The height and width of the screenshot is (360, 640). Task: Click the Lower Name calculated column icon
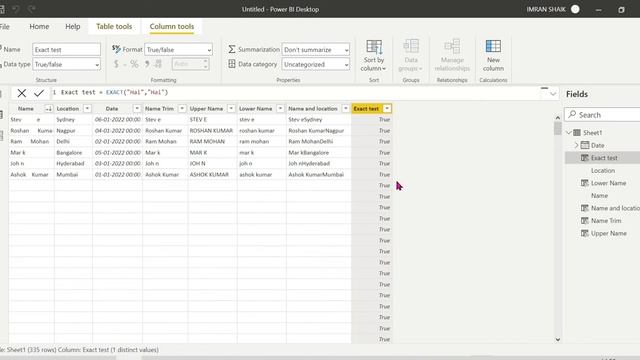[584, 183]
